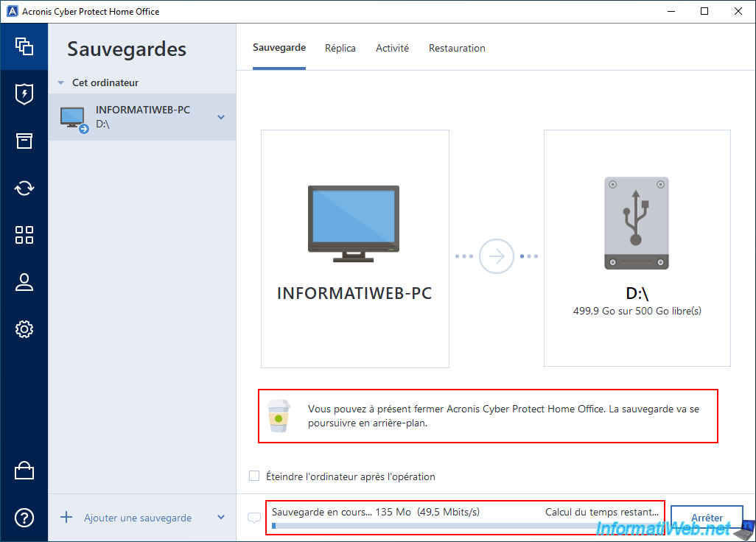Click the USB drive icon in destination panel
Viewport: 756px width, 542px height.
(637, 223)
